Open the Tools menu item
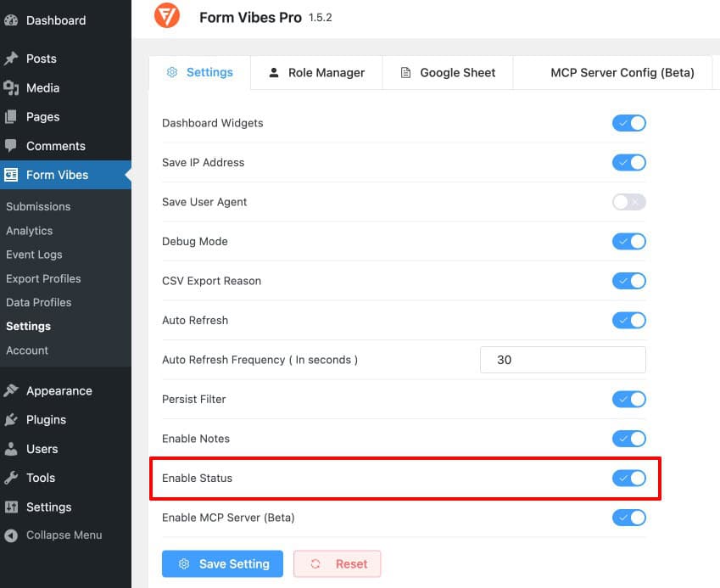This screenshot has height=588, width=720. pyautogui.click(x=65, y=478)
